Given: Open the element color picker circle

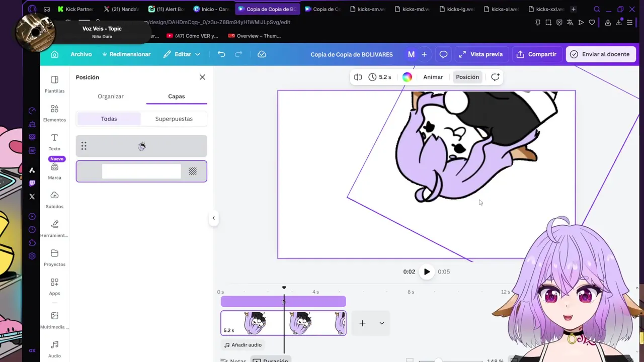Looking at the screenshot, I should coord(407,77).
